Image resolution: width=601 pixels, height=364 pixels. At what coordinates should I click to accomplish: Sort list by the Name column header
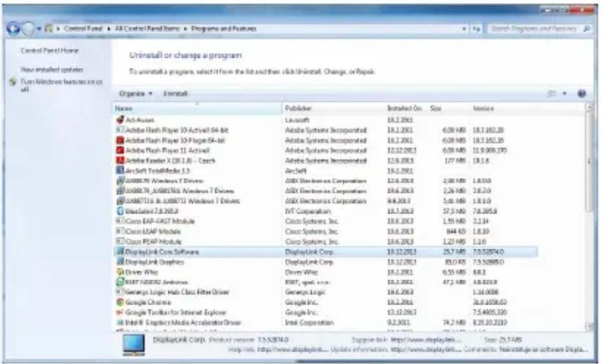point(197,109)
